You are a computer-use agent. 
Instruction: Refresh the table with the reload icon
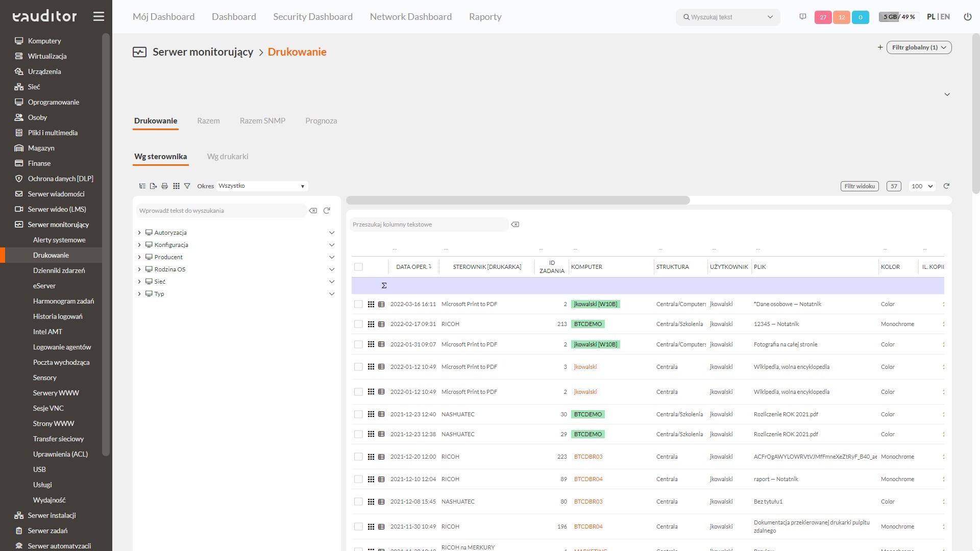946,186
